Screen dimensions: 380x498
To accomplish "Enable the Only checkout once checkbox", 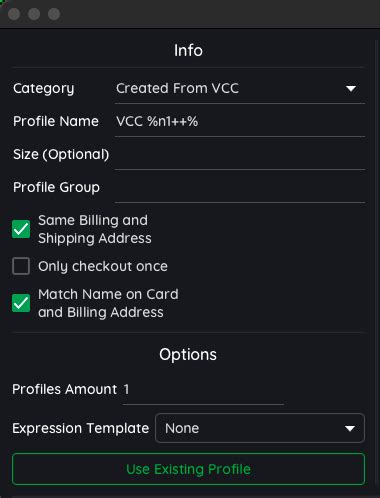I will [21, 266].
